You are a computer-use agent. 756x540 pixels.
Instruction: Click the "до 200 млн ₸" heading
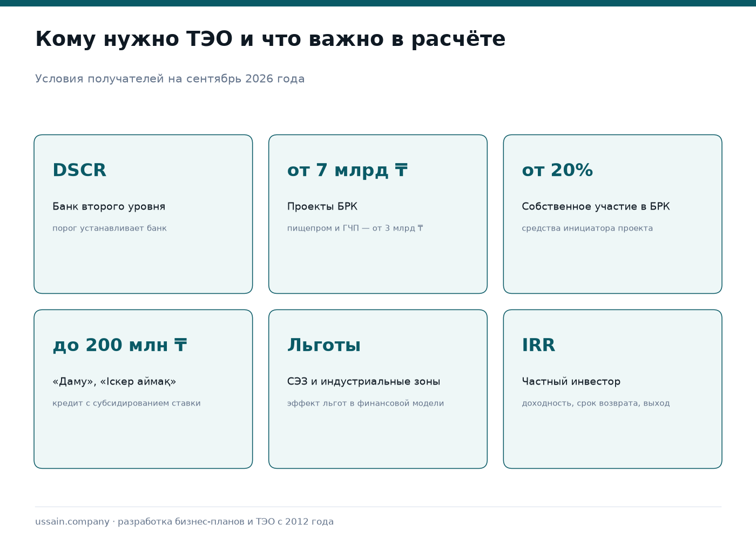coord(120,345)
